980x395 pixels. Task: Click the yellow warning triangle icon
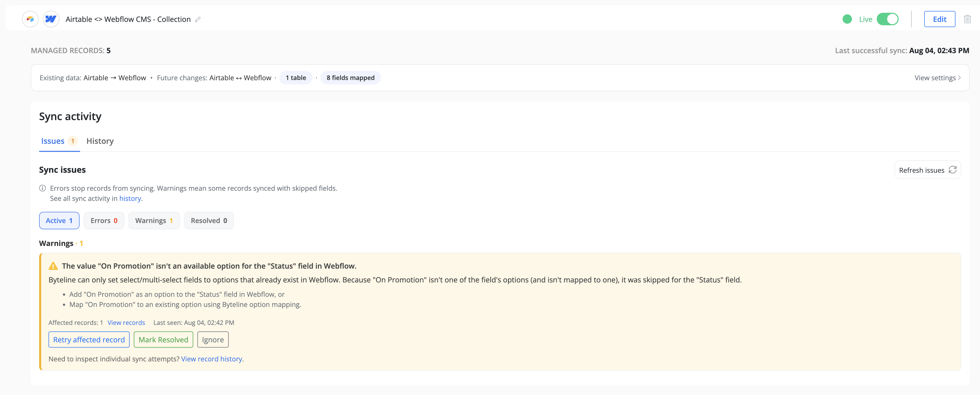point(53,266)
